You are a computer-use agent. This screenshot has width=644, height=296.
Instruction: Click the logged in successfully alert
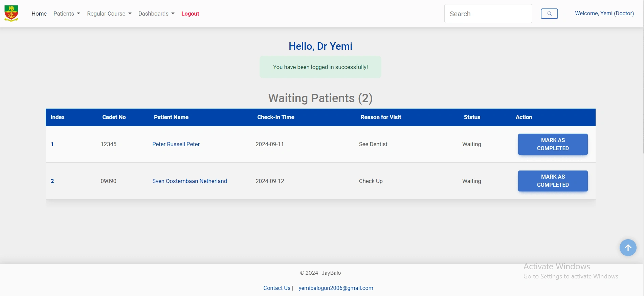coord(320,67)
